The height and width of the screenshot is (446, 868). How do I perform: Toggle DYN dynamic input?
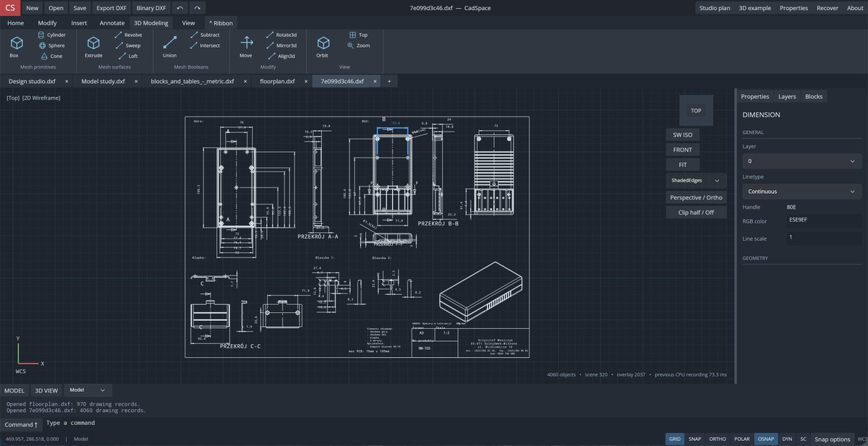(787, 439)
